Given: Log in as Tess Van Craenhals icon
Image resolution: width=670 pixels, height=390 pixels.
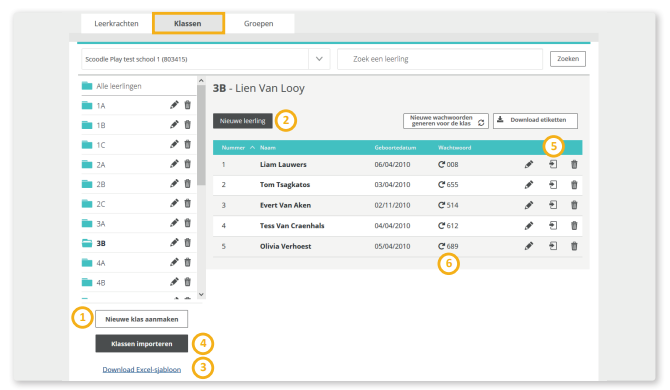Looking at the screenshot, I should click(x=553, y=225).
